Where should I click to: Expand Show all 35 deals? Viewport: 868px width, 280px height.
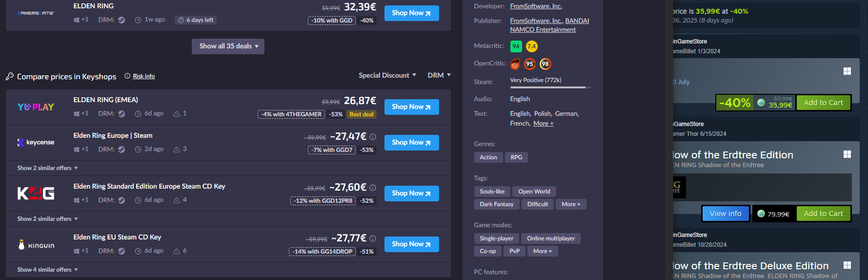(228, 46)
